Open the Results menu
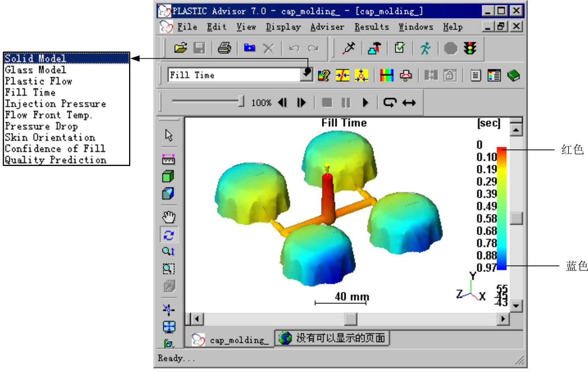 point(372,27)
